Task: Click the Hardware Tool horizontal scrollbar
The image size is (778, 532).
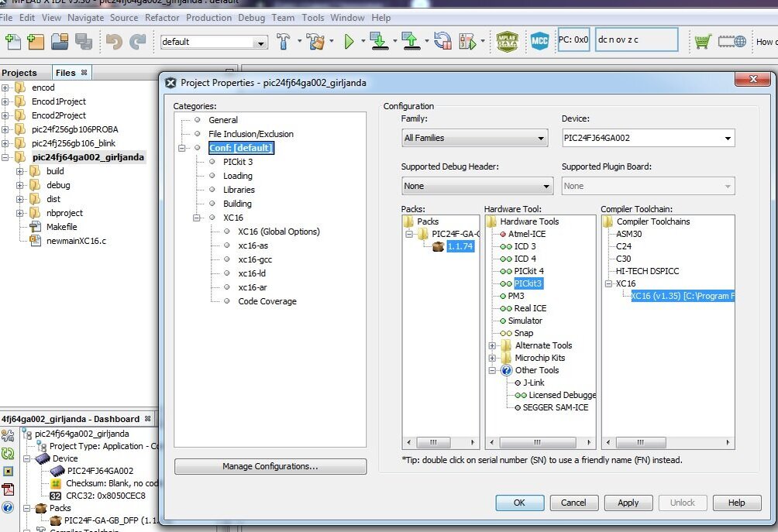Action: (540, 442)
